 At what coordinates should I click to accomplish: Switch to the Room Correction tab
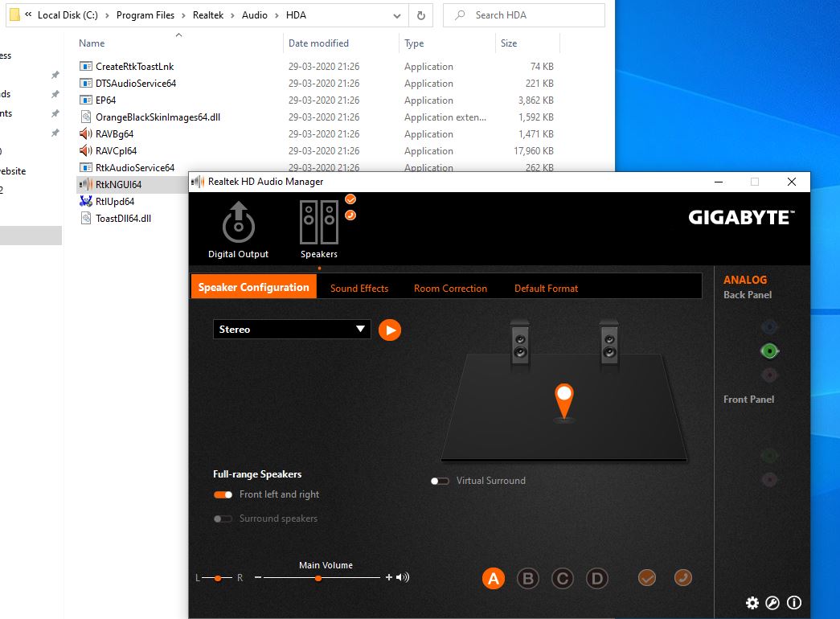coord(450,289)
